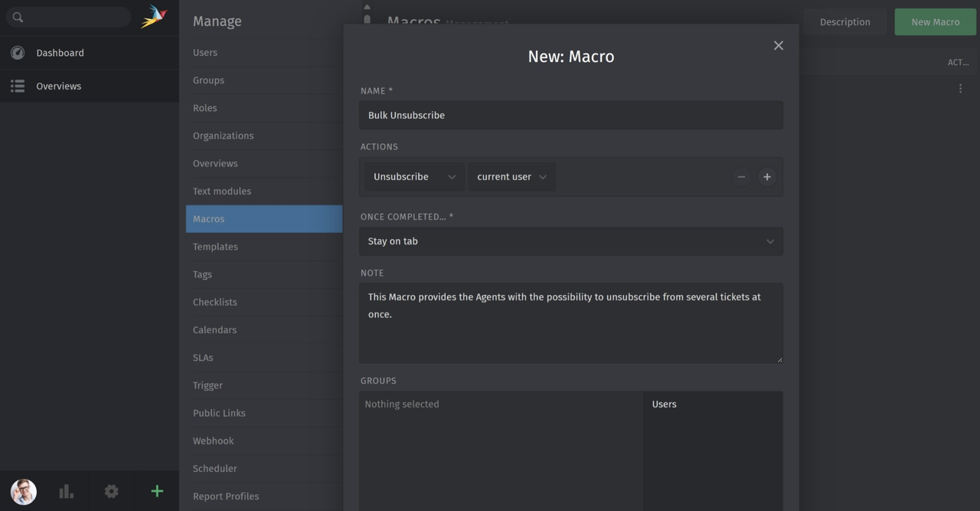980x511 pixels.
Task: Select Webhook in the Manage menu
Action: (x=213, y=441)
